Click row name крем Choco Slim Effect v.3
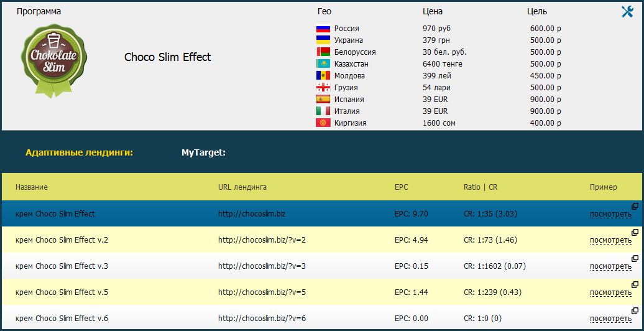The image size is (644, 331). pos(62,266)
